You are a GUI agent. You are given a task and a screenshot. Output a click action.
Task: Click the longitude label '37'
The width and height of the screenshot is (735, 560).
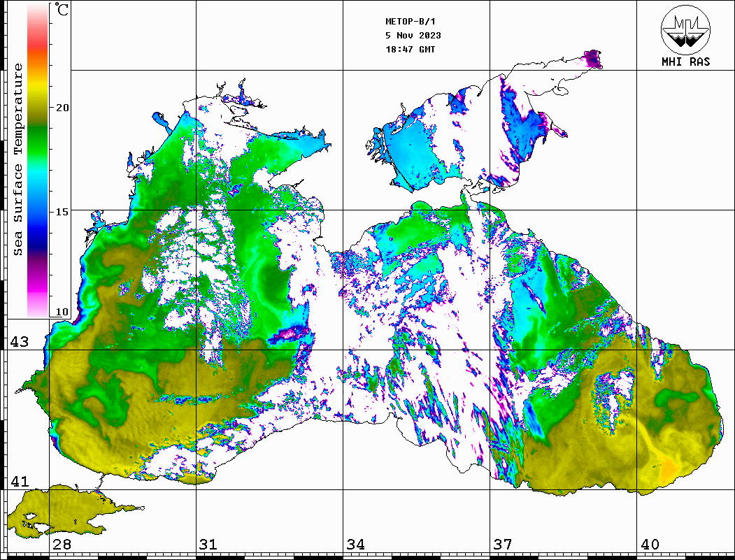[503, 544]
